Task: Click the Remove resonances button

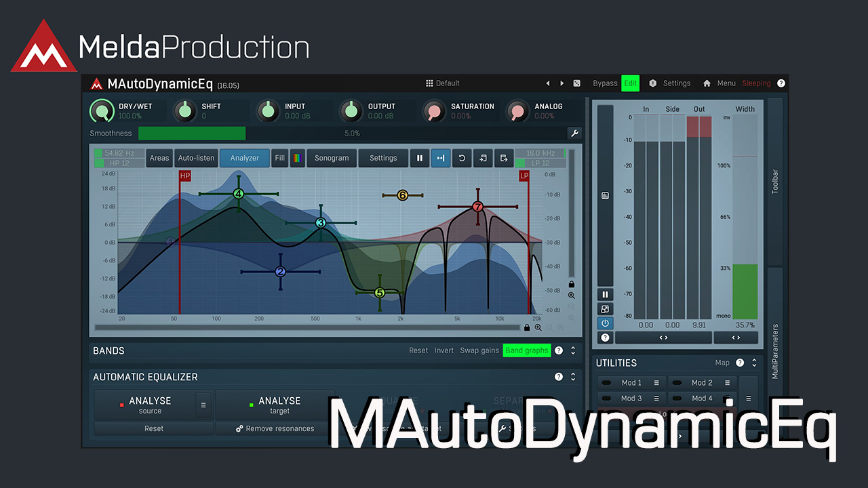Action: [x=275, y=428]
